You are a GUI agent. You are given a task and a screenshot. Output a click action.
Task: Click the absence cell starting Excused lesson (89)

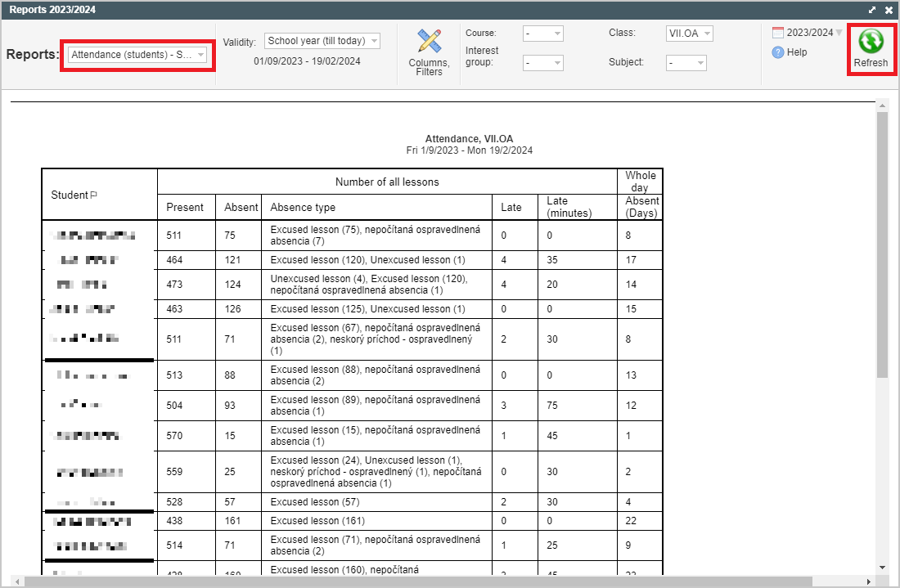coord(376,406)
